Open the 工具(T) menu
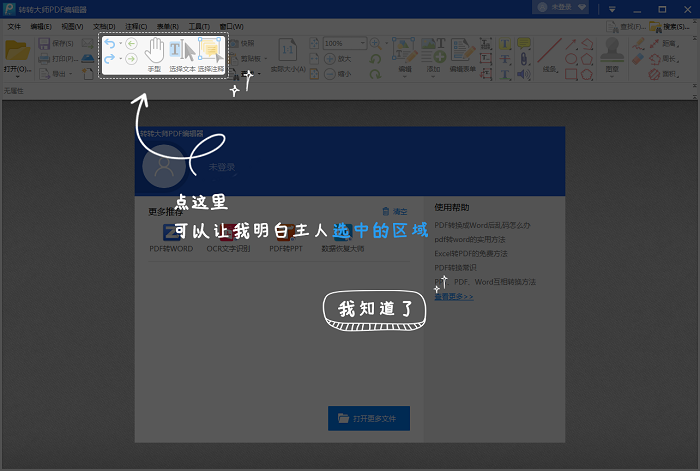The width and height of the screenshot is (700, 471). pyautogui.click(x=199, y=26)
